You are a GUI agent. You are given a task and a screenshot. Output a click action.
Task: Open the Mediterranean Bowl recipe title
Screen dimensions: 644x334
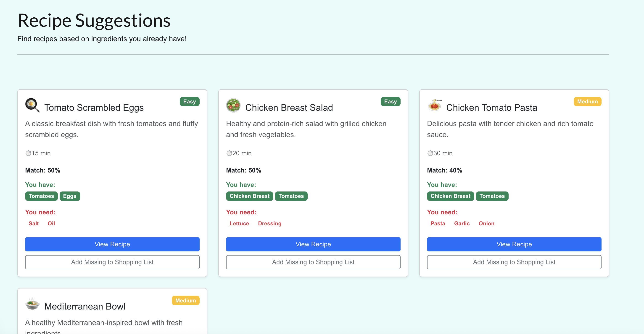coord(85,307)
